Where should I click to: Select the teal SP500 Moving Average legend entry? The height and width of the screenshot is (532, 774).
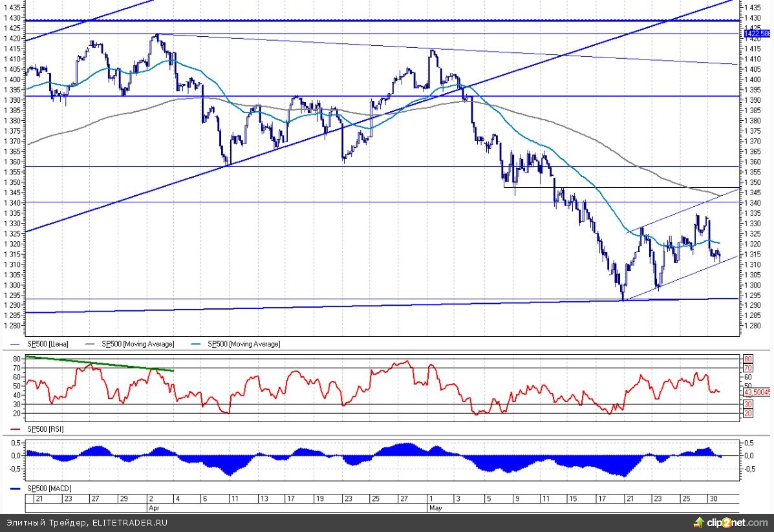(x=244, y=345)
